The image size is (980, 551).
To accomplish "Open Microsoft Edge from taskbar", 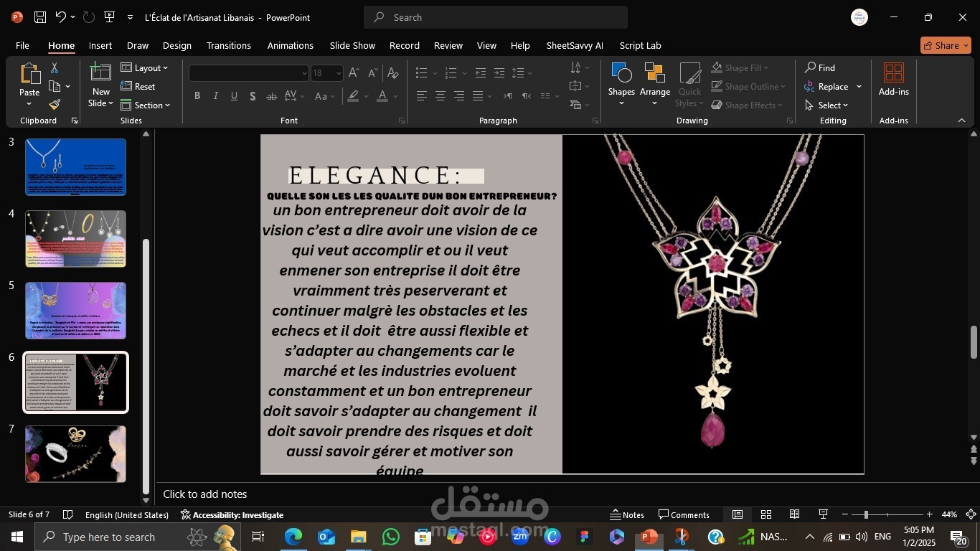I will pos(293,537).
